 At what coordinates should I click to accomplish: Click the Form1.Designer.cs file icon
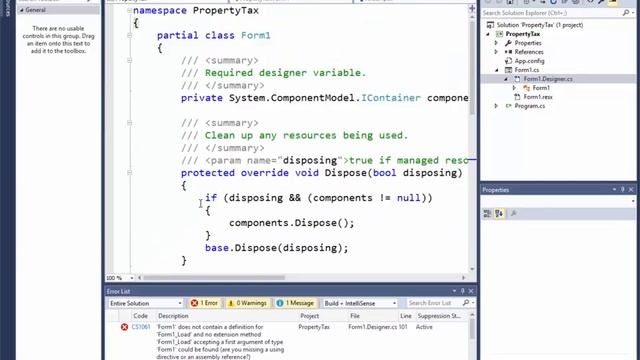point(517,79)
